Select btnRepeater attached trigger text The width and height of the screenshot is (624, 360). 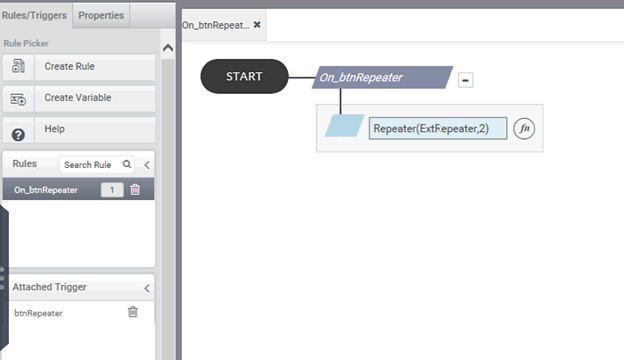point(38,313)
